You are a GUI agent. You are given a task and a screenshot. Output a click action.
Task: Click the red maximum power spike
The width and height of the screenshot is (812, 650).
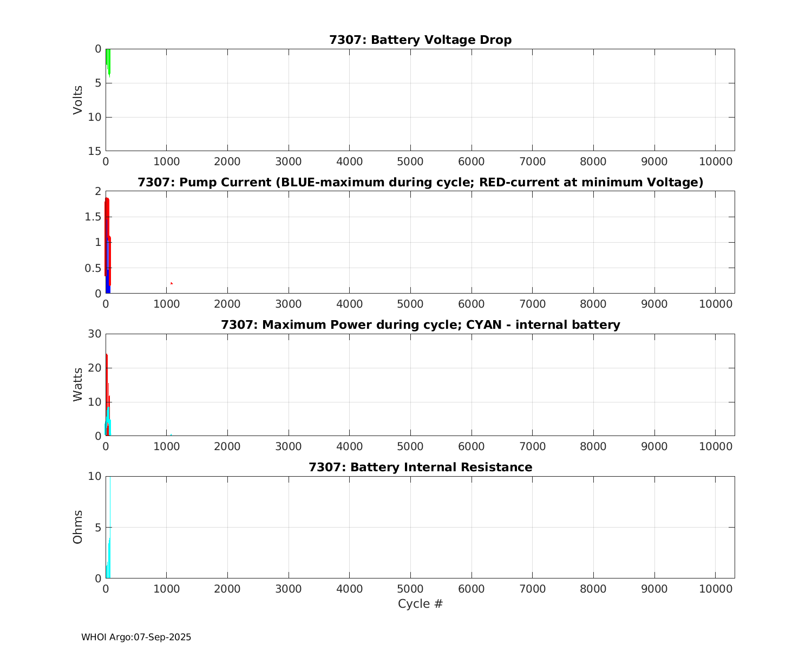(107, 374)
